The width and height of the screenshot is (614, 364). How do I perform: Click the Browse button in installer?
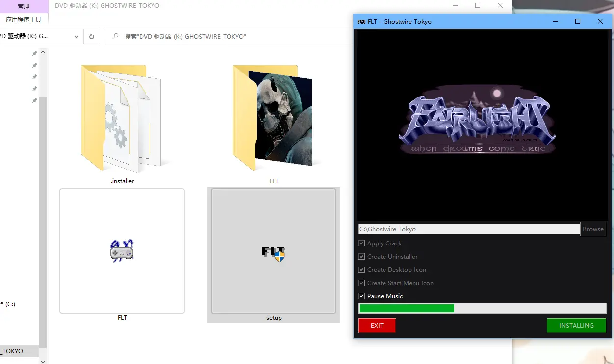[x=593, y=229]
